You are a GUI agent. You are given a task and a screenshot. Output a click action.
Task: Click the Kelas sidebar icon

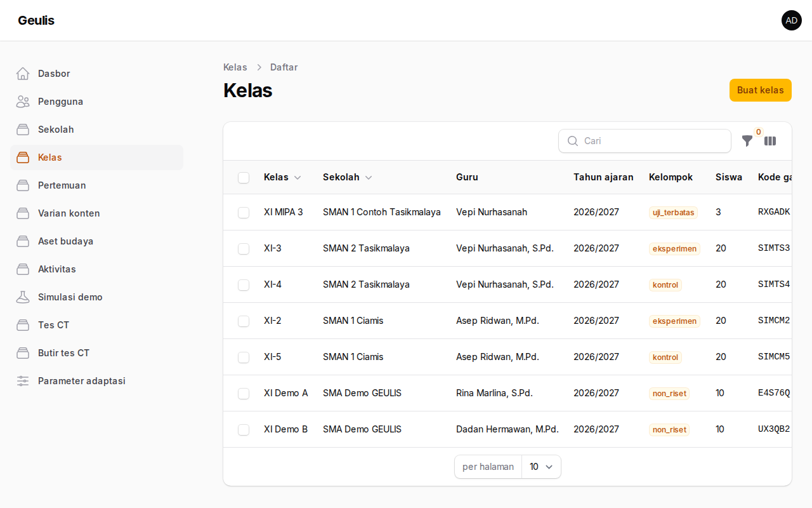[x=23, y=157]
